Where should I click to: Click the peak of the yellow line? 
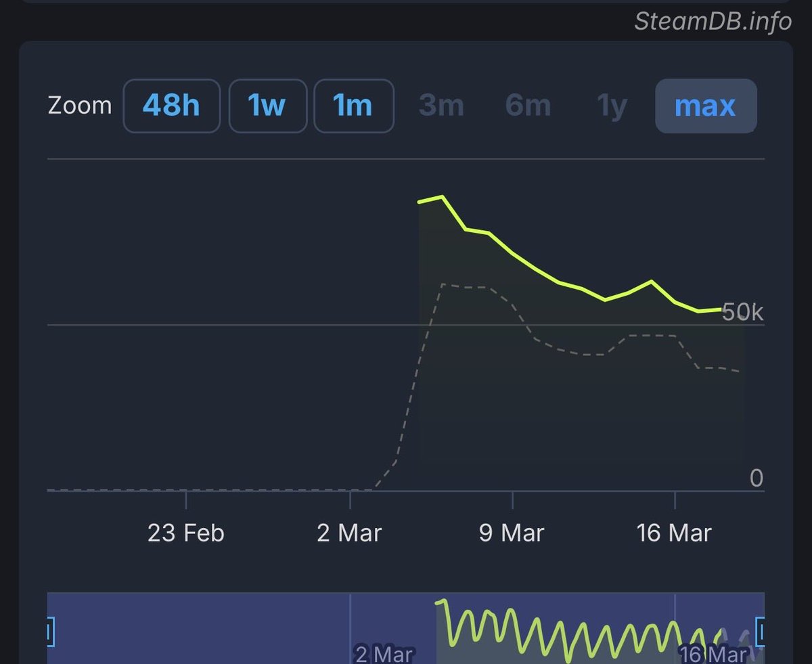click(x=441, y=196)
